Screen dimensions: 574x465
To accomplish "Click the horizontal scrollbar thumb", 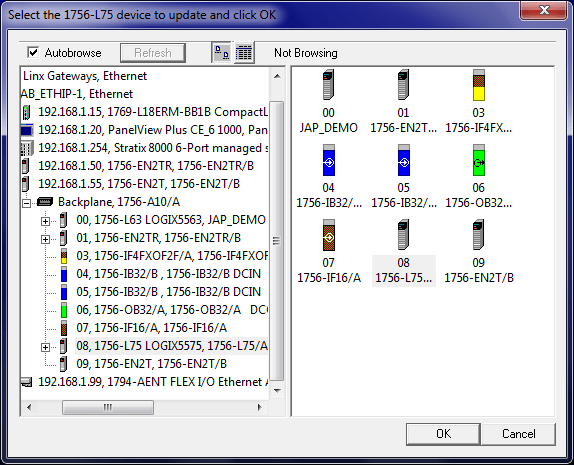I will click(108, 407).
